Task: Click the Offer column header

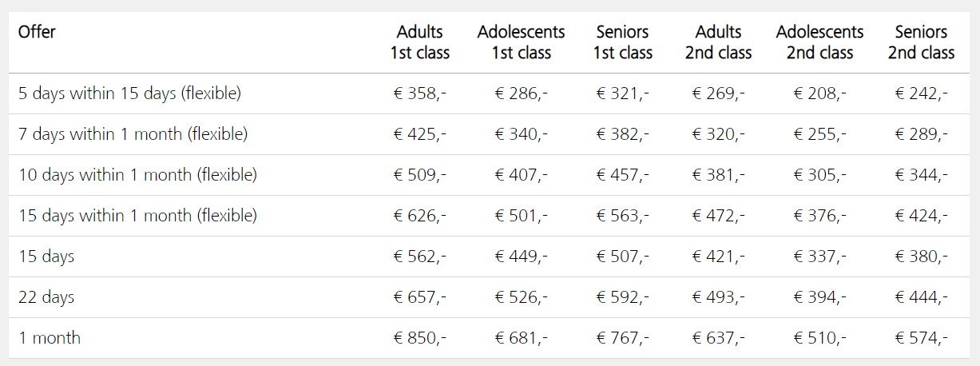Action: (37, 32)
